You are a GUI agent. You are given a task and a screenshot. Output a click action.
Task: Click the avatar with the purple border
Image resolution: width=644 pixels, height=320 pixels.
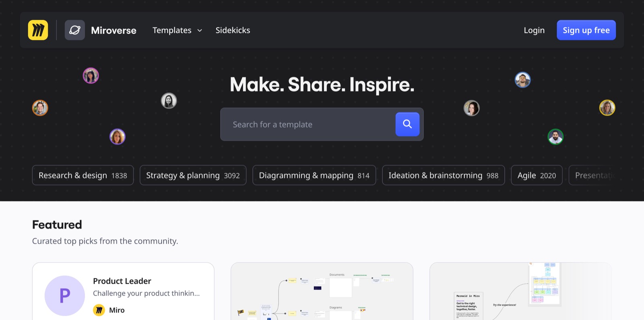tap(118, 137)
